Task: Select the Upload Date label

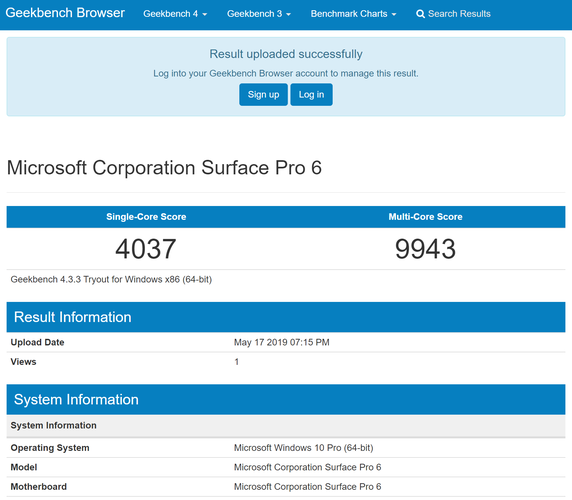Action: coord(37,342)
